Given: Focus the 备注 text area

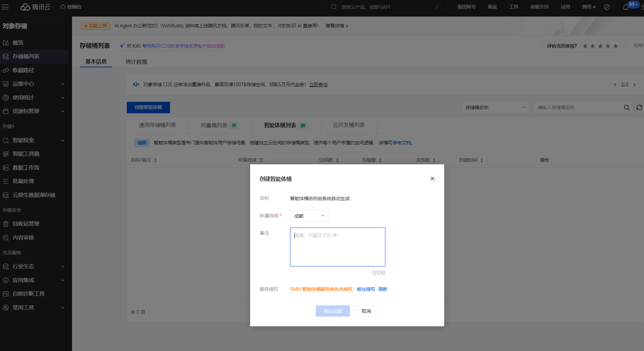Looking at the screenshot, I should 338,247.
